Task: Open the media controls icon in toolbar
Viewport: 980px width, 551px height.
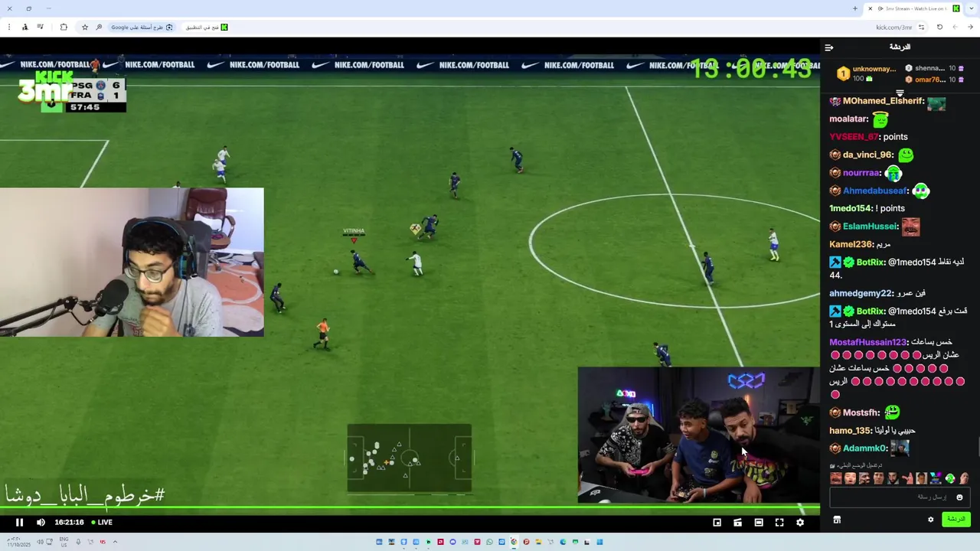Action: coord(41,28)
